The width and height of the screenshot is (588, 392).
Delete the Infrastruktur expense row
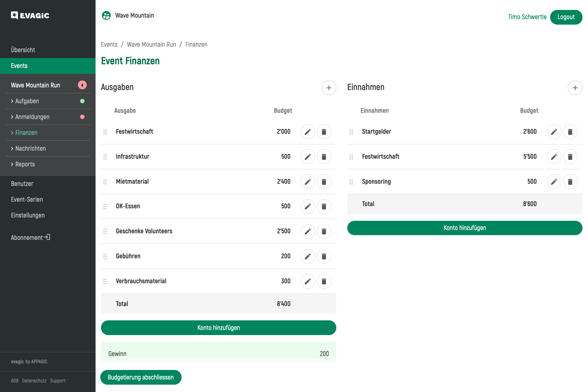(324, 157)
